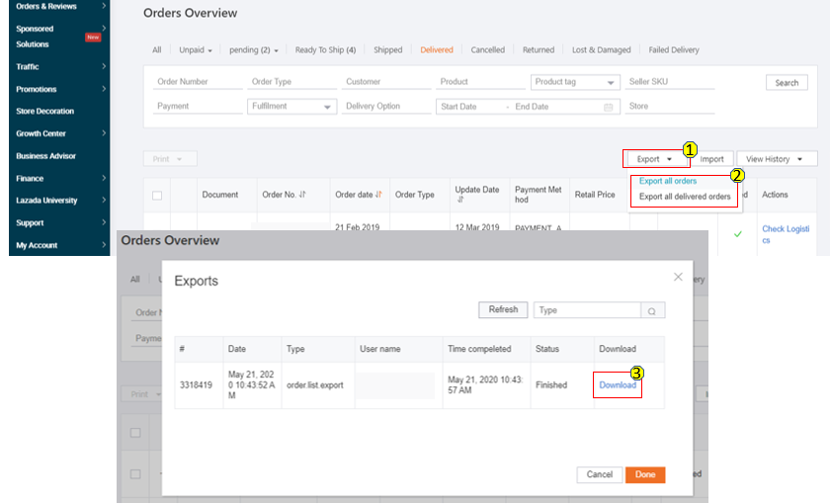Close the Exports dialog with the X
The width and height of the screenshot is (830, 504).
(678, 277)
